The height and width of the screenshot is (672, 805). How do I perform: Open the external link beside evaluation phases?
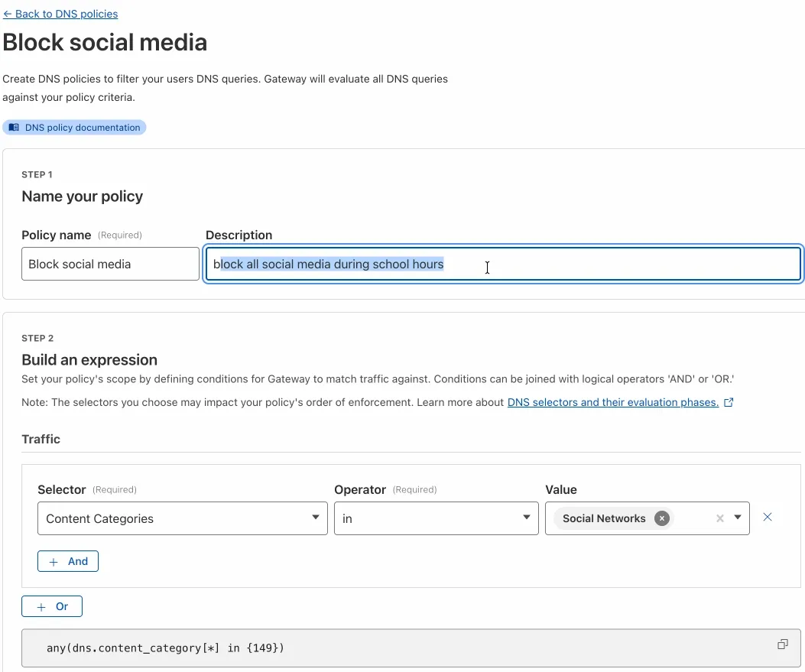pos(728,402)
